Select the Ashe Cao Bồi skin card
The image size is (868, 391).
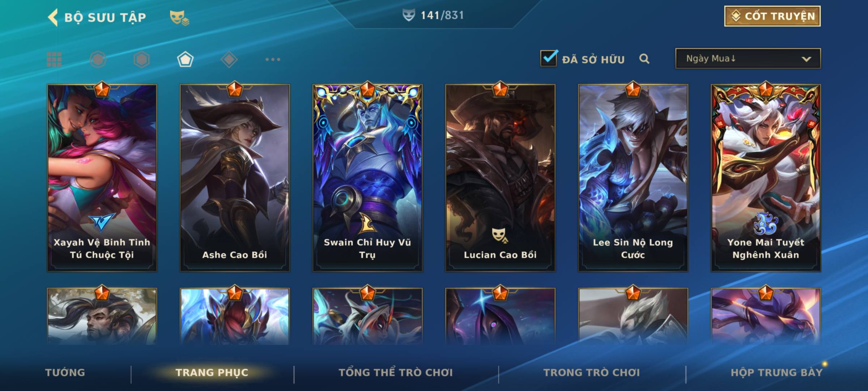[x=235, y=177]
